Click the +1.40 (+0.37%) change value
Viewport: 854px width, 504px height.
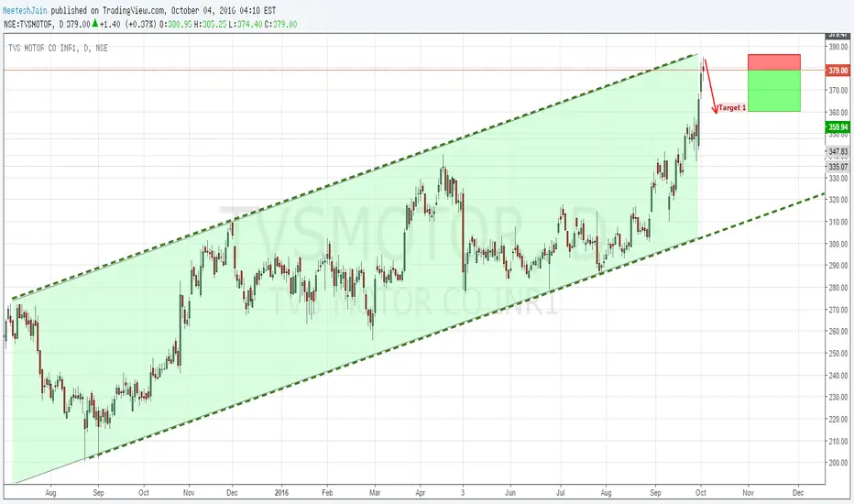click(128, 25)
